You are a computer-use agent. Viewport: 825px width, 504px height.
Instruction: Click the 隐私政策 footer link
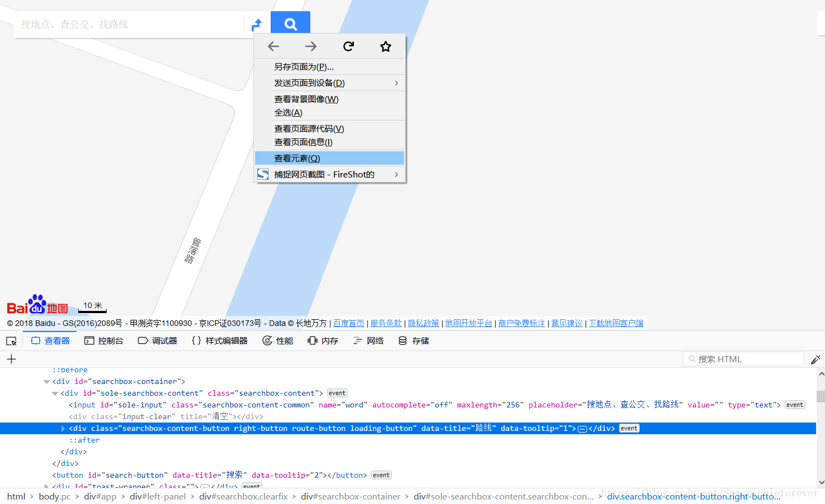coord(424,323)
